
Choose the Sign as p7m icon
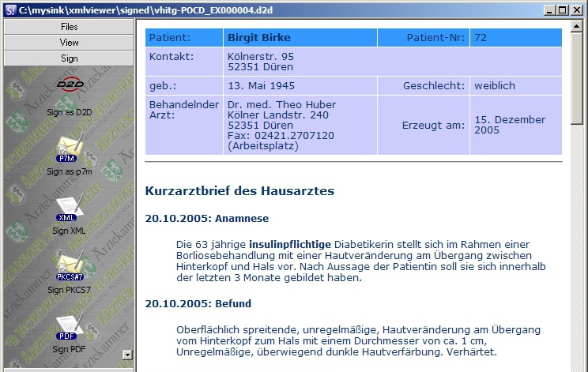[69, 149]
